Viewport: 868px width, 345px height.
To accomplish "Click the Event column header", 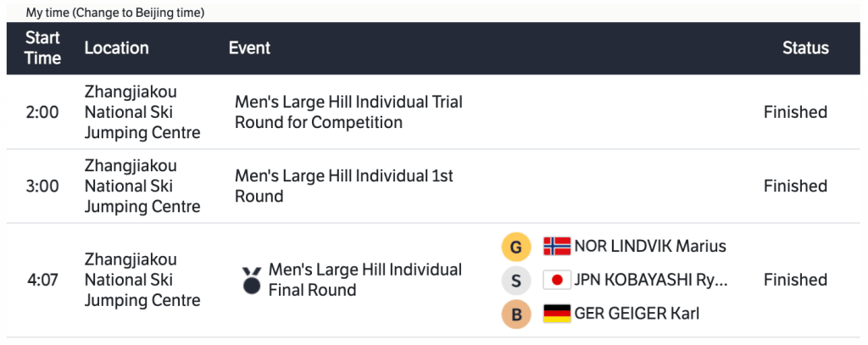I will click(x=249, y=48).
